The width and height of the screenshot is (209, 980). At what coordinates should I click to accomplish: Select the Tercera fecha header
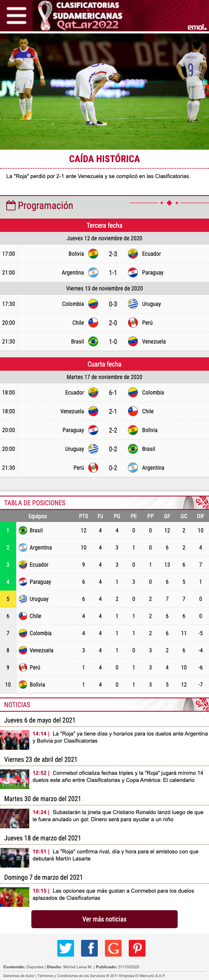pyautogui.click(x=104, y=225)
